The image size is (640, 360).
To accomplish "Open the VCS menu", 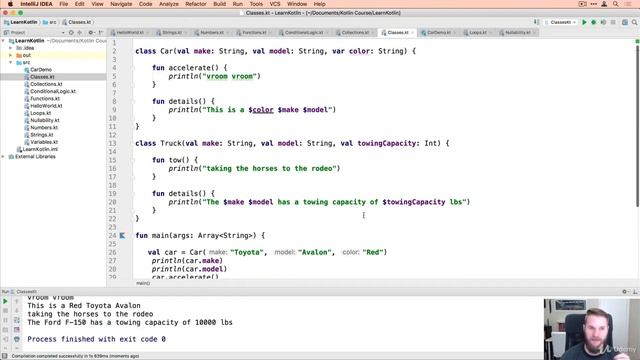I will click(x=275, y=4).
